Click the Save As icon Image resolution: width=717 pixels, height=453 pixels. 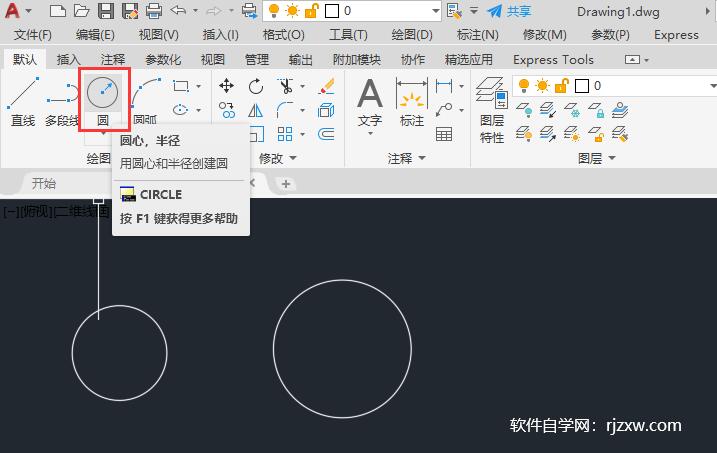click(130, 11)
